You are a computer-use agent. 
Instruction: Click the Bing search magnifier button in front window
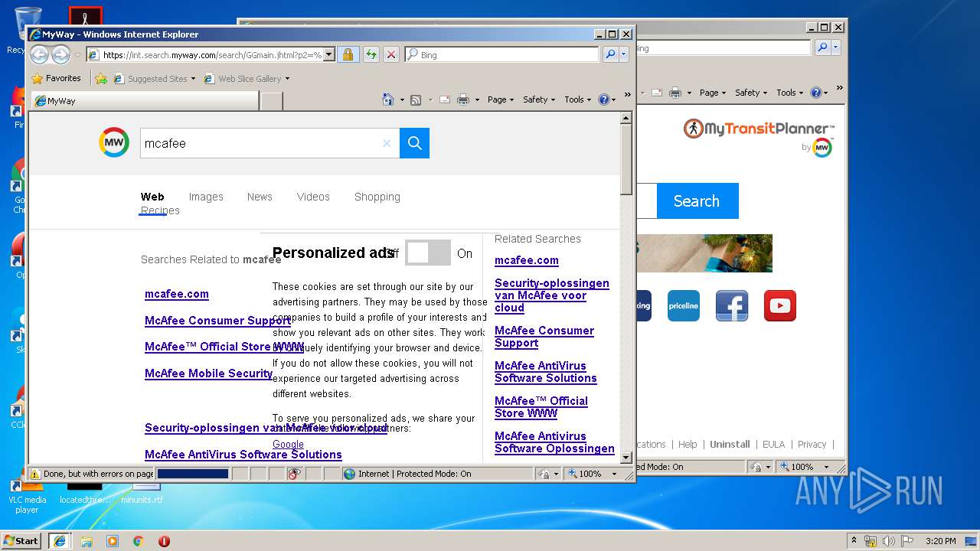click(610, 54)
